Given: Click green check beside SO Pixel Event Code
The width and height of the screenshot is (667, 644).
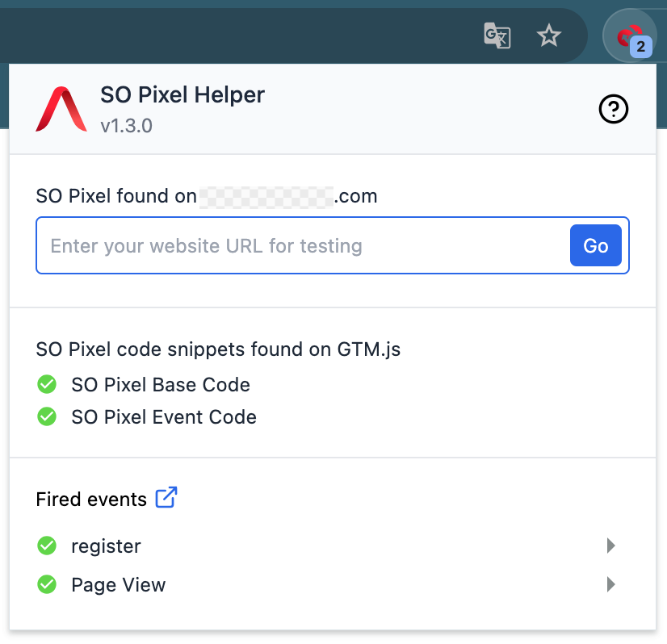Looking at the screenshot, I should point(47,417).
